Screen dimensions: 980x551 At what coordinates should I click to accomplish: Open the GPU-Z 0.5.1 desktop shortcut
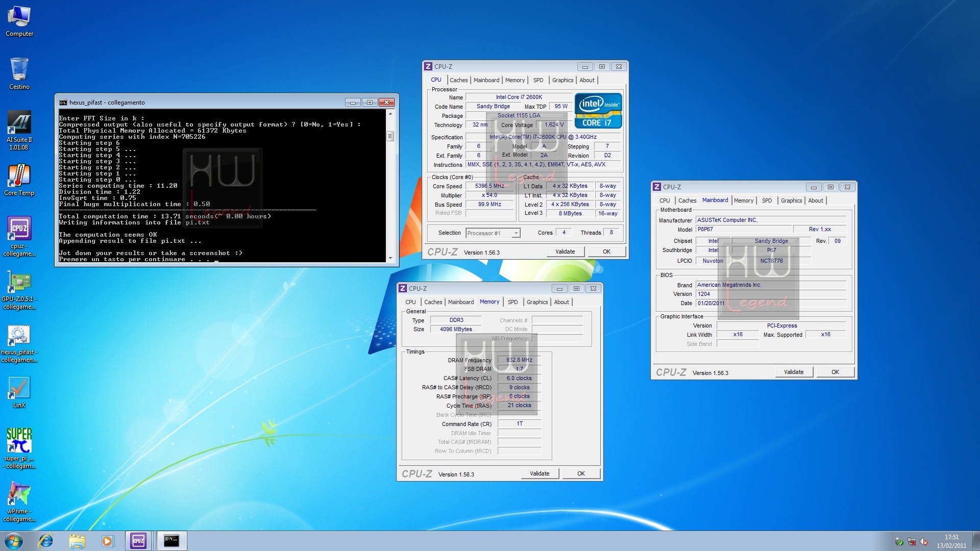click(x=19, y=290)
